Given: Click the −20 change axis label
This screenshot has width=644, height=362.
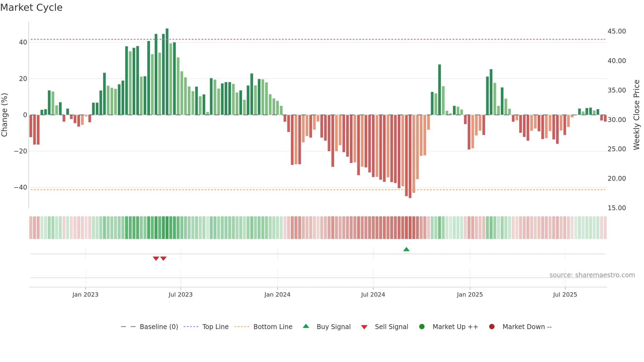Looking at the screenshot, I should [x=21, y=151].
